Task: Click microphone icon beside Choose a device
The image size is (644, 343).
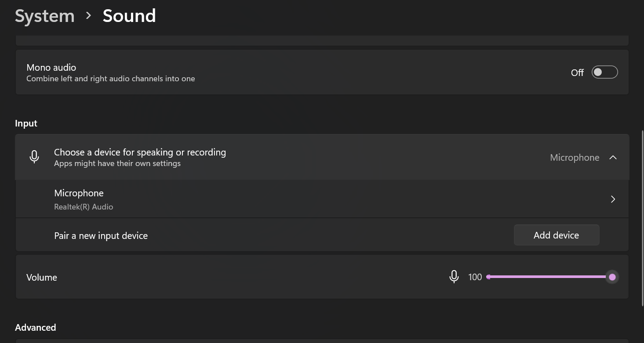Action: pyautogui.click(x=34, y=157)
